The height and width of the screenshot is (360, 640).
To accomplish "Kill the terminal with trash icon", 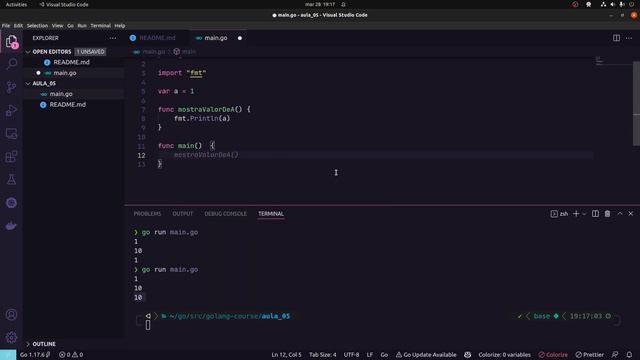I will tap(607, 213).
